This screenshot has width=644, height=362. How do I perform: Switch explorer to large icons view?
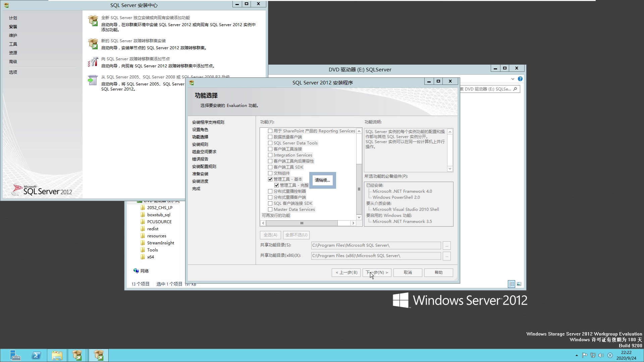click(x=519, y=284)
